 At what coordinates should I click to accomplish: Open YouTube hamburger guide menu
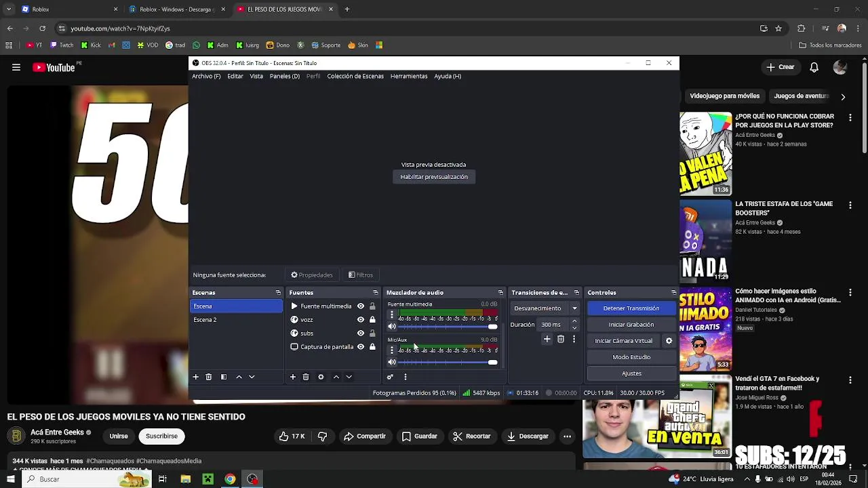(x=16, y=67)
